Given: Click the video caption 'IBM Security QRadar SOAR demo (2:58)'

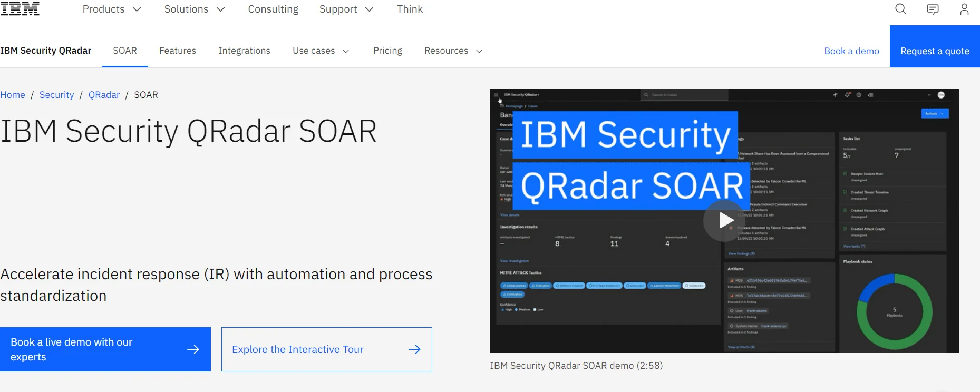Looking at the screenshot, I should click(576, 366).
